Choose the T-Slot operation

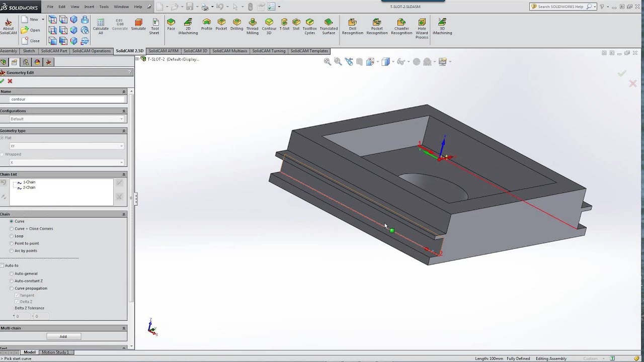[x=284, y=25]
